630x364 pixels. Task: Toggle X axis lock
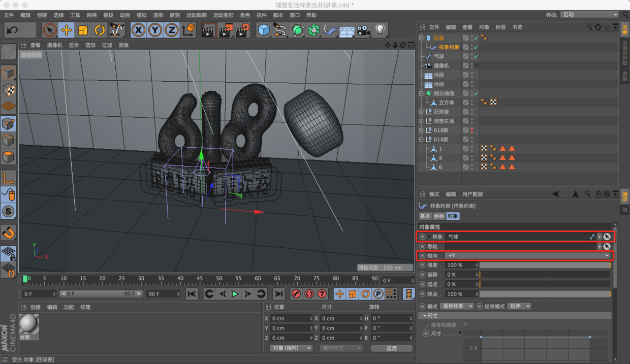(x=138, y=30)
